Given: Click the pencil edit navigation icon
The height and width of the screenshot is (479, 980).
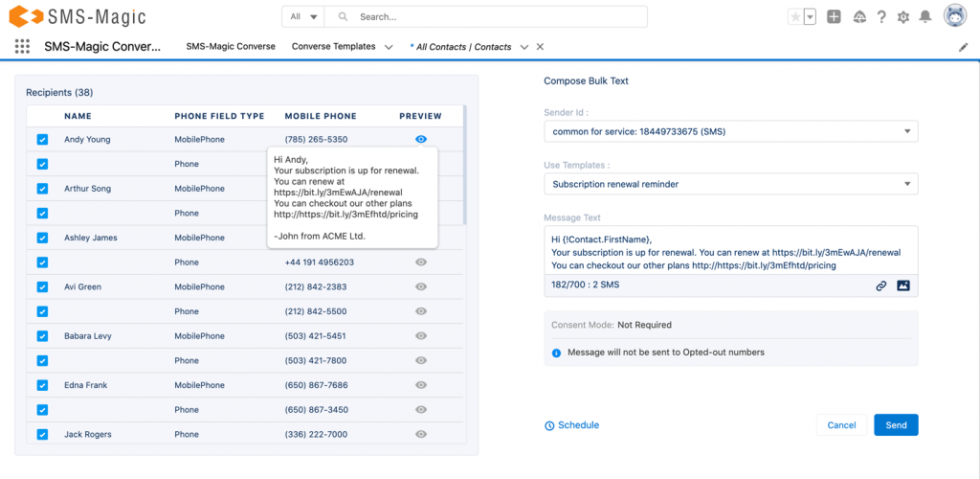Looking at the screenshot, I should click(963, 47).
